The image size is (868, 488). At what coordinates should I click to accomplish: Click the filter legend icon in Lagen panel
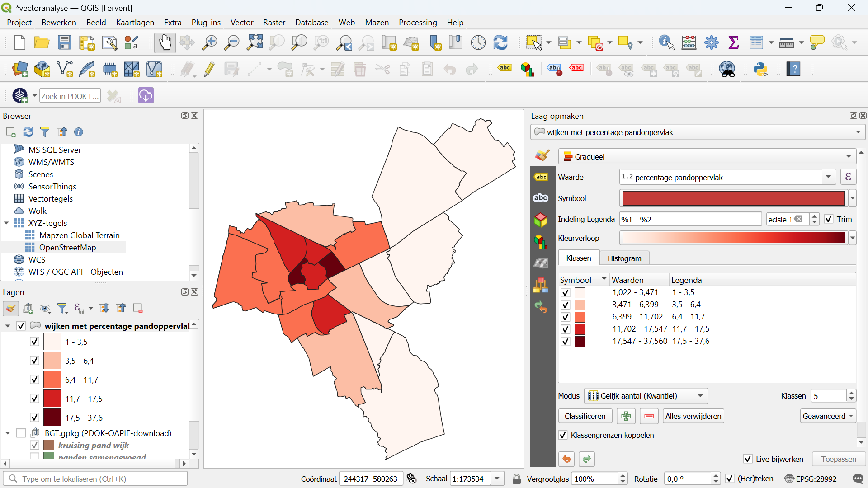pos(63,309)
